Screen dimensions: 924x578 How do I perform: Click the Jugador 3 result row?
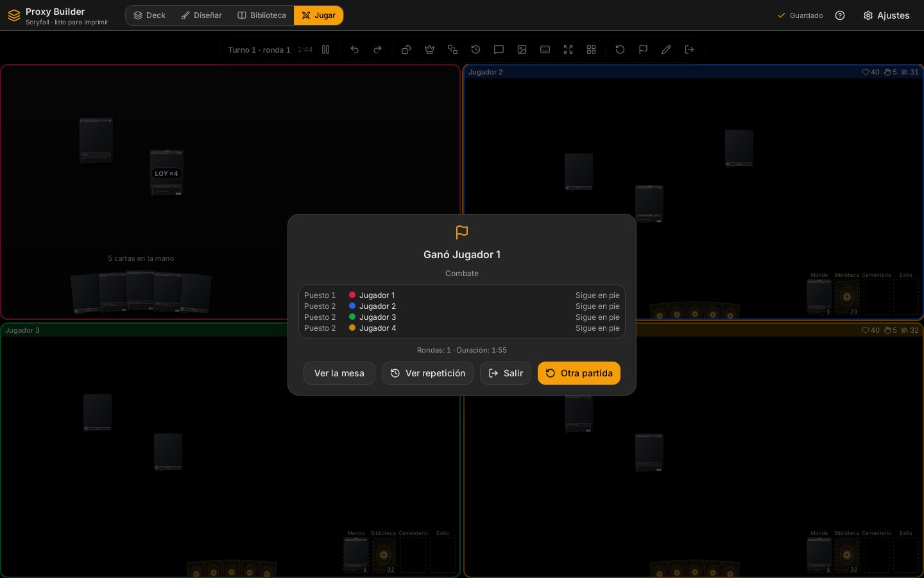click(x=462, y=317)
